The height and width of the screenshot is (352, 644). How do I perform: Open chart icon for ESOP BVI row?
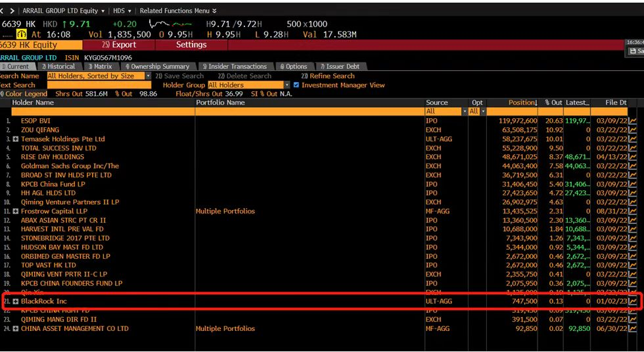[x=633, y=121]
